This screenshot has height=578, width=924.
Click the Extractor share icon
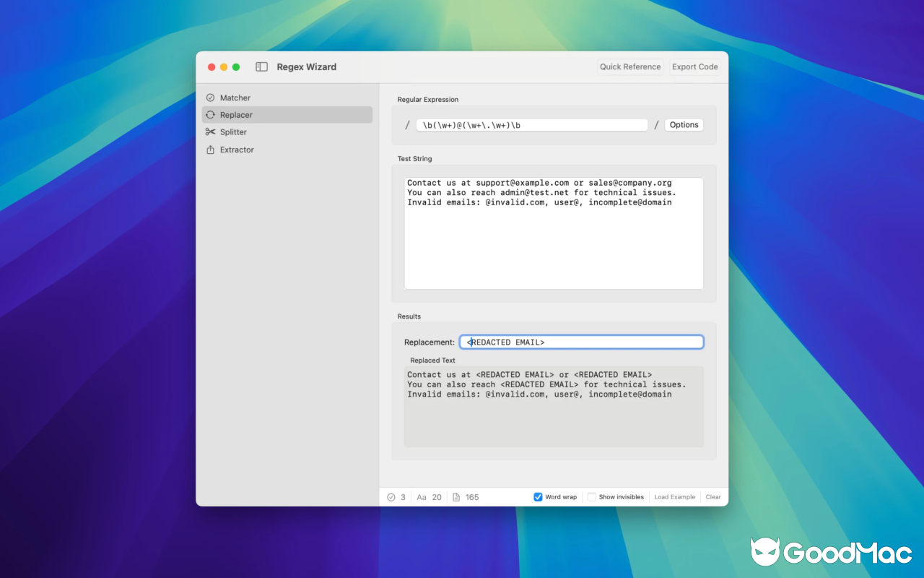click(x=210, y=150)
